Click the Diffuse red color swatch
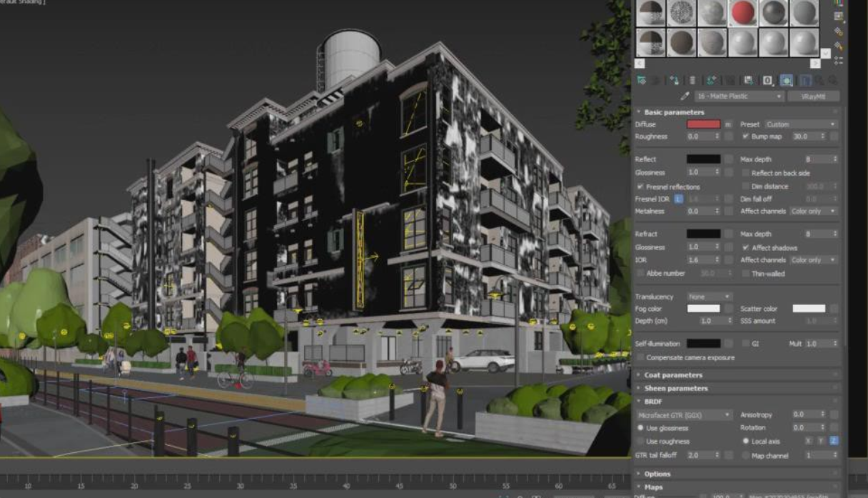 click(703, 124)
